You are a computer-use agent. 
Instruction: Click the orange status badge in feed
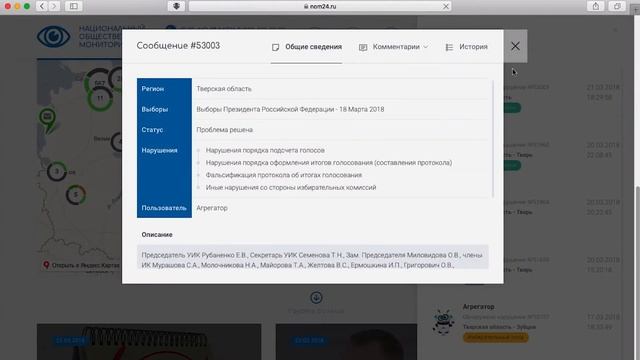click(496, 338)
